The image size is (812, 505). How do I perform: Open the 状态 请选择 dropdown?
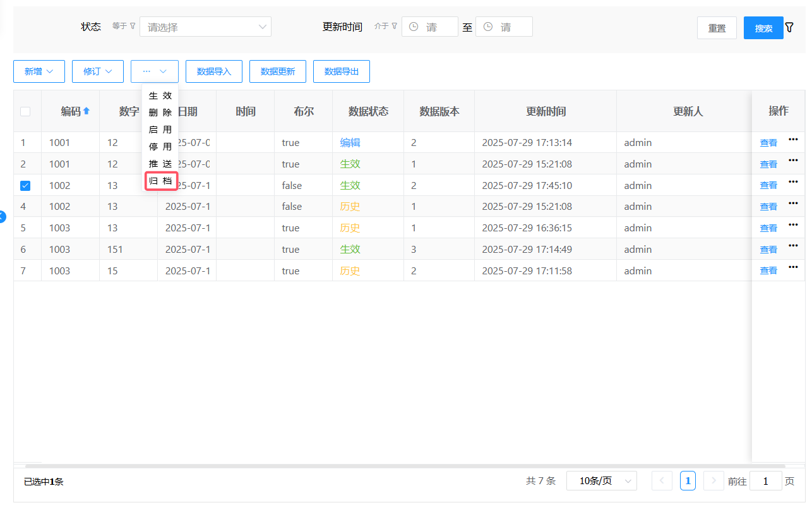(205, 27)
